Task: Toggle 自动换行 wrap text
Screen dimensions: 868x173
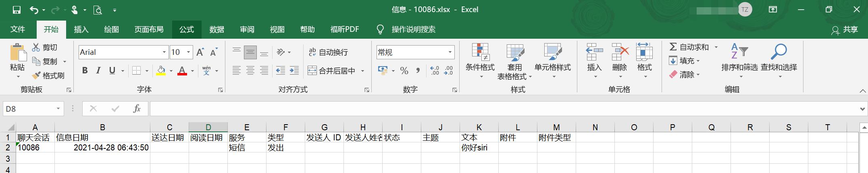Action: [328, 52]
